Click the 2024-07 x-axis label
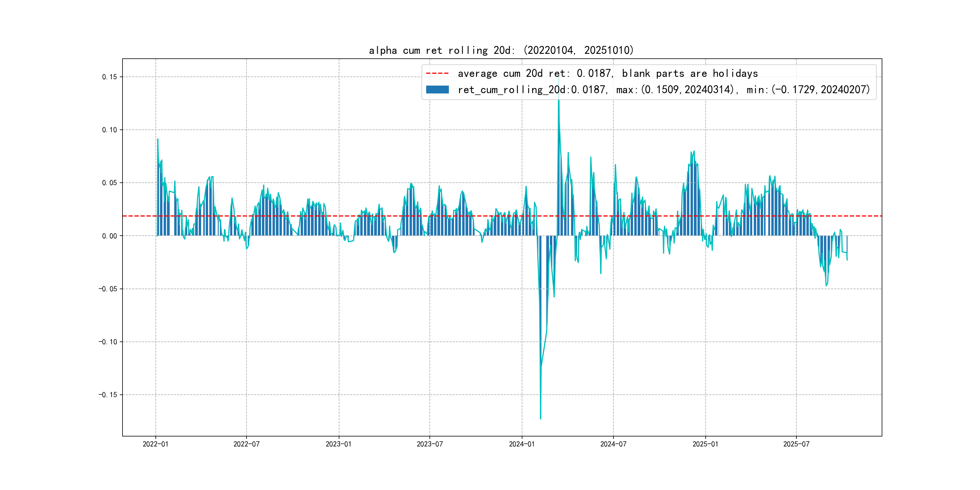This screenshot has width=980, height=490. [613, 444]
